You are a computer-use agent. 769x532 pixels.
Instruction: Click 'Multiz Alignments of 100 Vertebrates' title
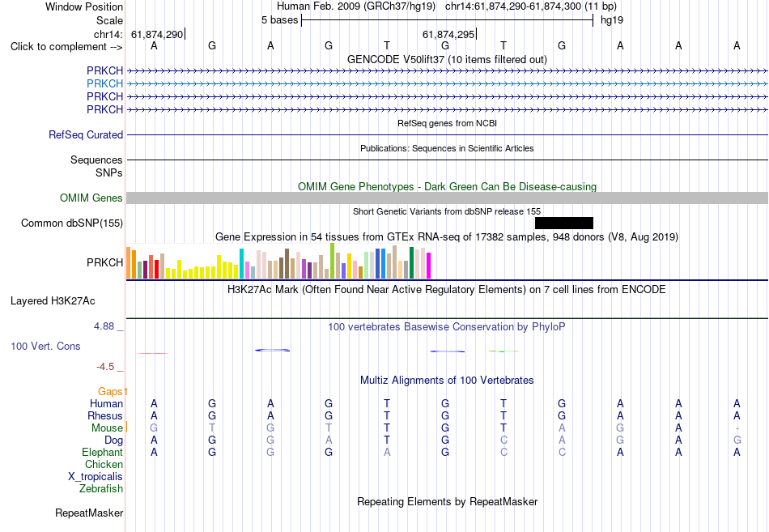(x=447, y=381)
